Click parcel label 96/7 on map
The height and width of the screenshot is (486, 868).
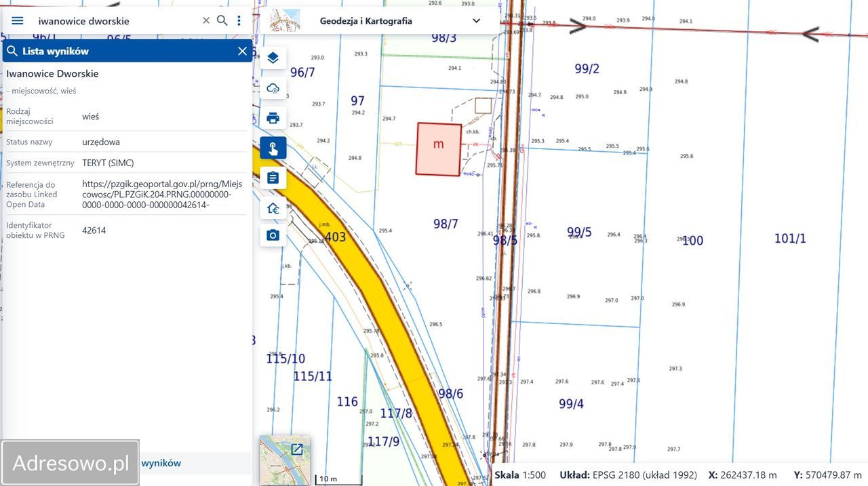tap(302, 73)
